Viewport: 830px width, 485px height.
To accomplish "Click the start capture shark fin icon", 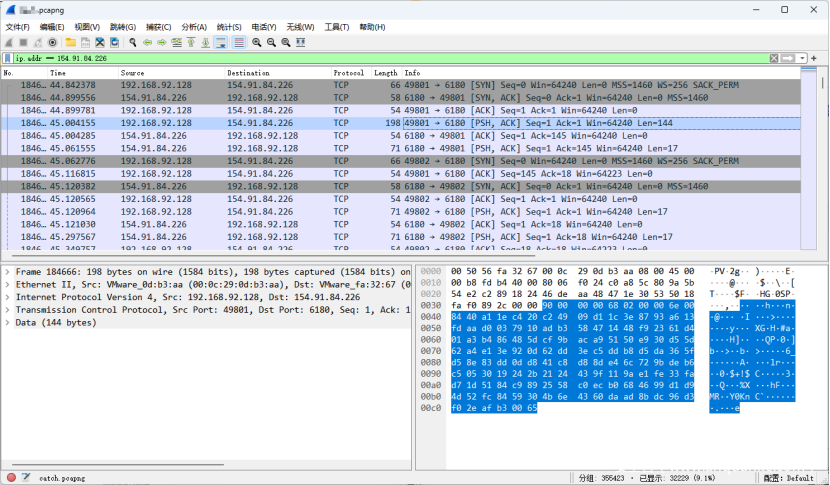I will click(10, 43).
